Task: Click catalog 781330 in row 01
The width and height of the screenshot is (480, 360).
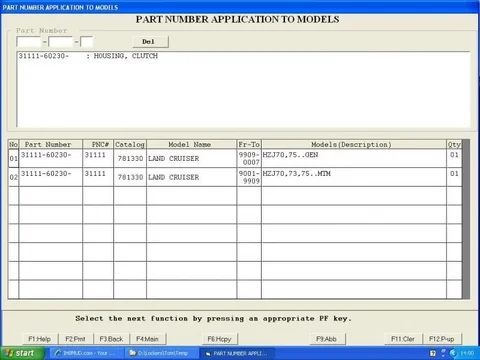Action: pos(130,159)
